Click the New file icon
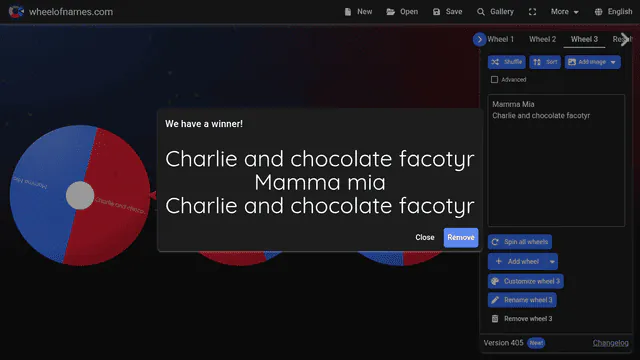Image resolution: width=640 pixels, height=360 pixels. pos(348,12)
